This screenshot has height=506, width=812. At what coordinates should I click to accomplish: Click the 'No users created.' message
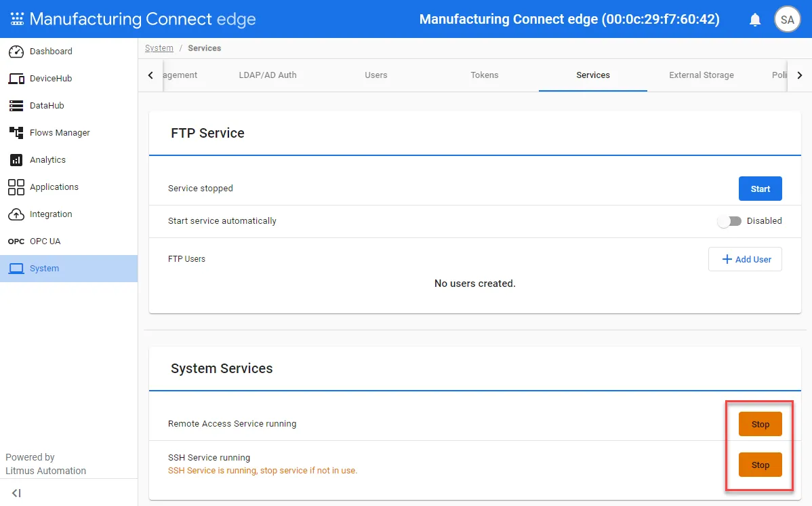475,284
